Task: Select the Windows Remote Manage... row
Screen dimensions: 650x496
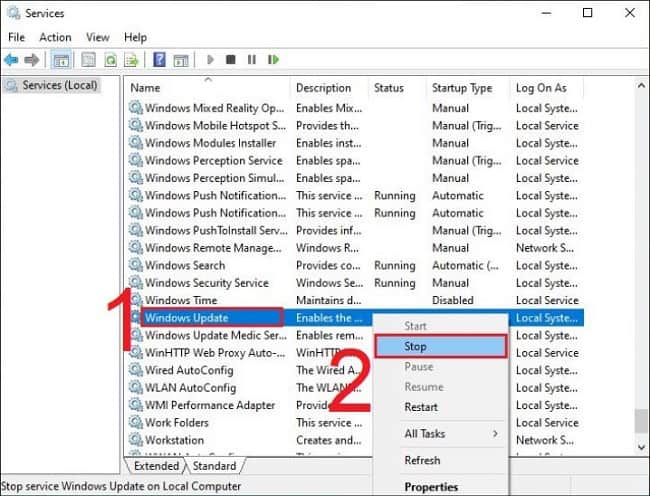Action: [x=356, y=248]
